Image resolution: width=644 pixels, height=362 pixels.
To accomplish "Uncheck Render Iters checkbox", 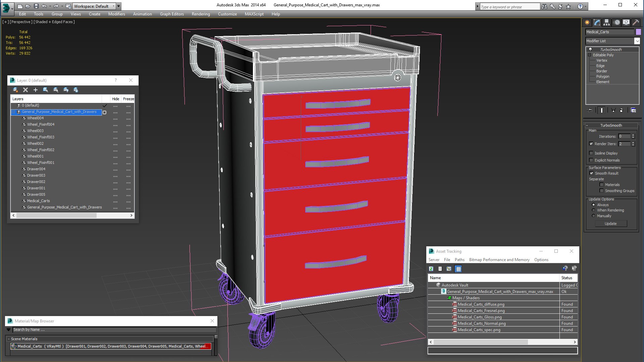I will coord(591,144).
